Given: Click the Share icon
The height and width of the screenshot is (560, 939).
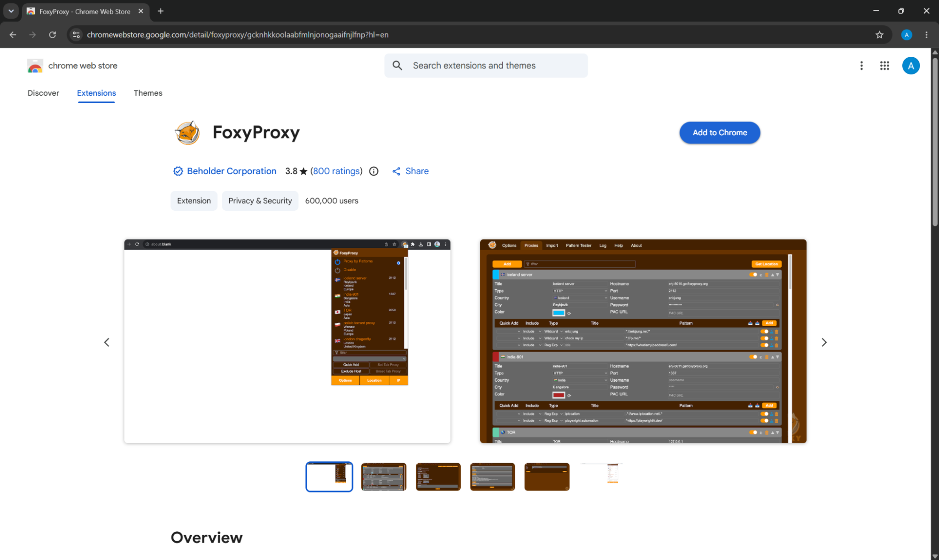Looking at the screenshot, I should coord(396,171).
